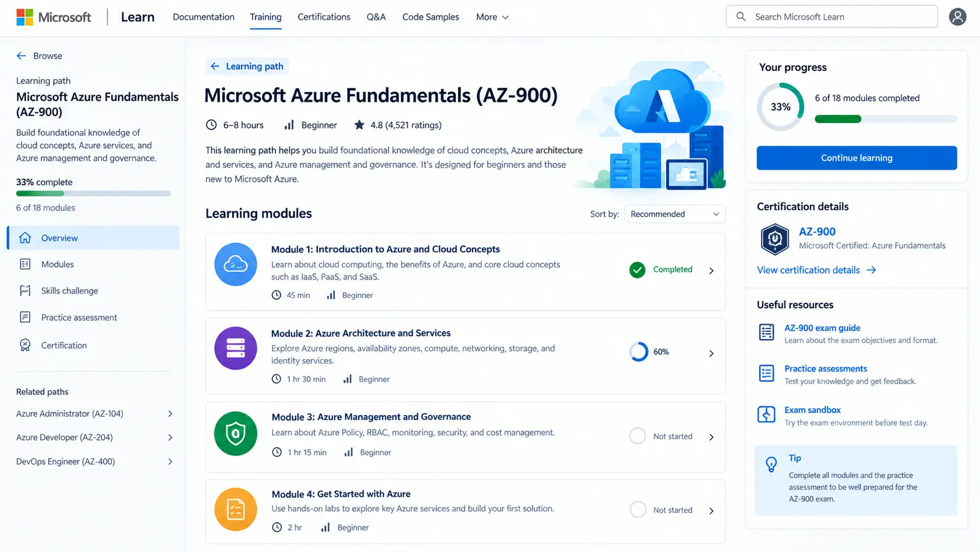Click the Search Microsoft Learn field
This screenshot has width=980, height=552.
832,17
